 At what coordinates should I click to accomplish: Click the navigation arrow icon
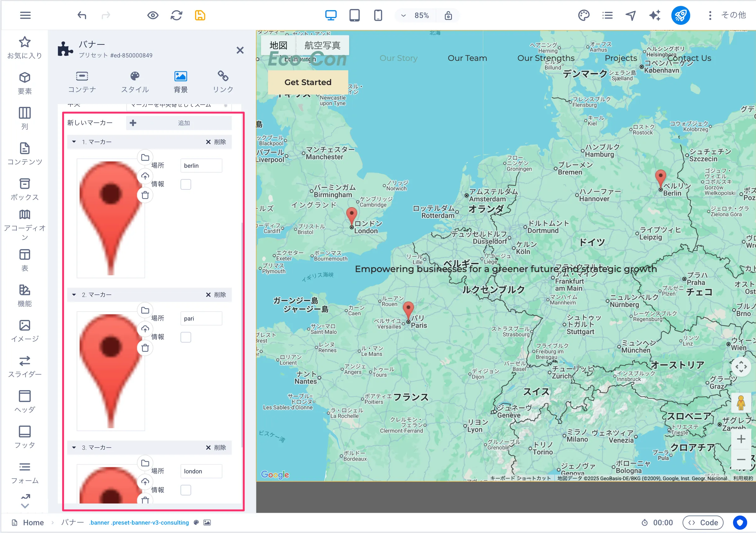click(x=631, y=15)
